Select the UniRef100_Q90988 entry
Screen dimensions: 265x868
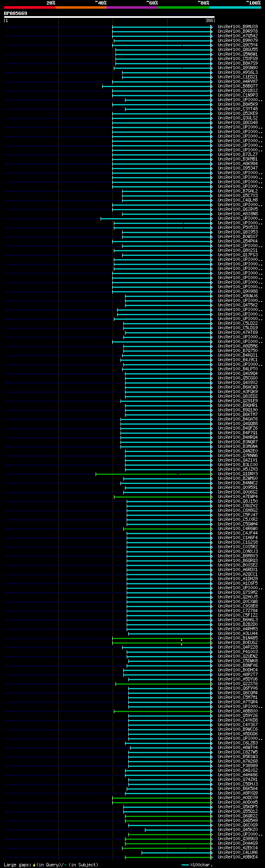point(238,292)
